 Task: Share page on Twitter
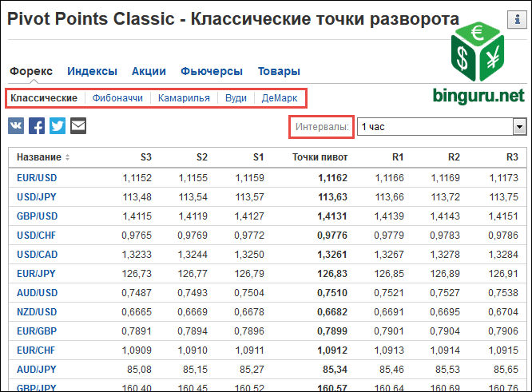pos(58,126)
